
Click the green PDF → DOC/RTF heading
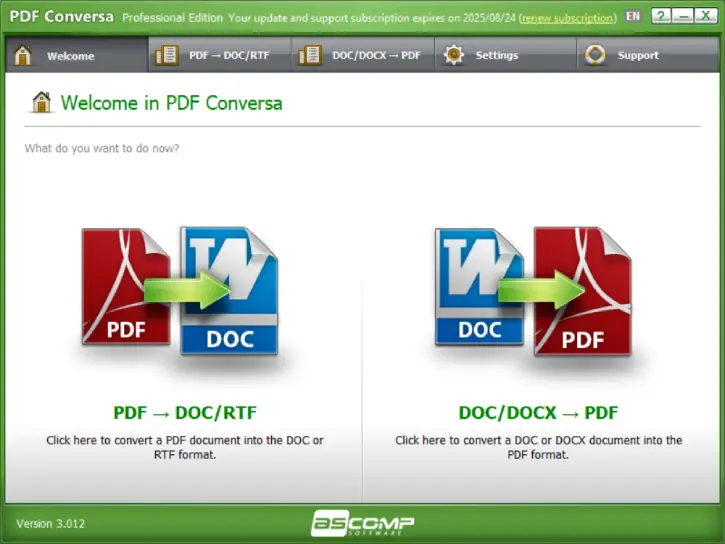185,413
